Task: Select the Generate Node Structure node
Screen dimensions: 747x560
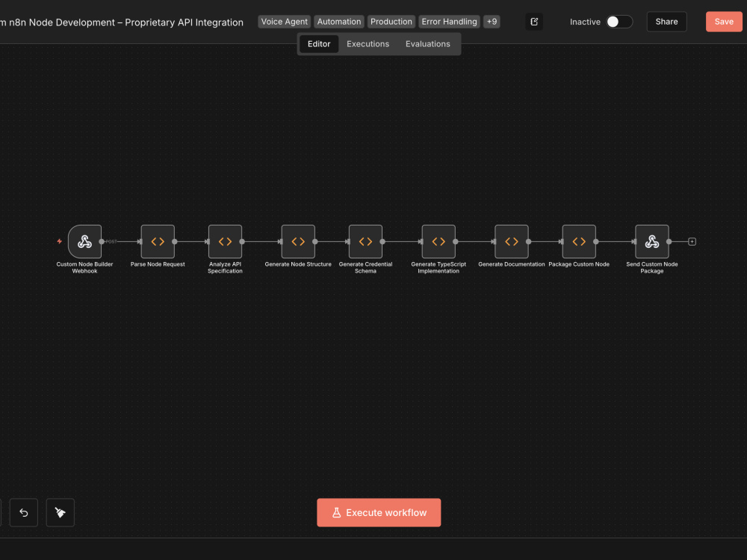Action: click(298, 241)
